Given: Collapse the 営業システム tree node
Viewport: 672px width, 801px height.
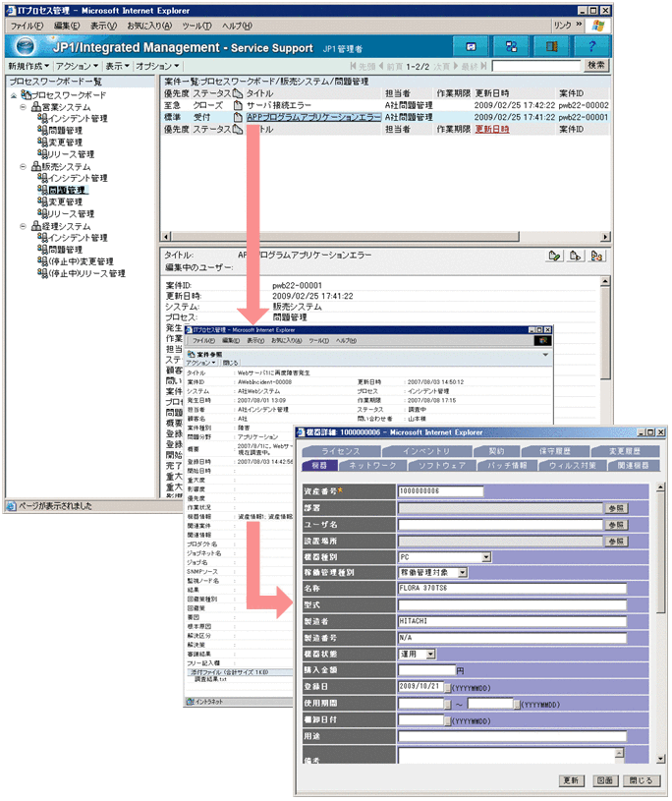Looking at the screenshot, I should coord(23,107).
